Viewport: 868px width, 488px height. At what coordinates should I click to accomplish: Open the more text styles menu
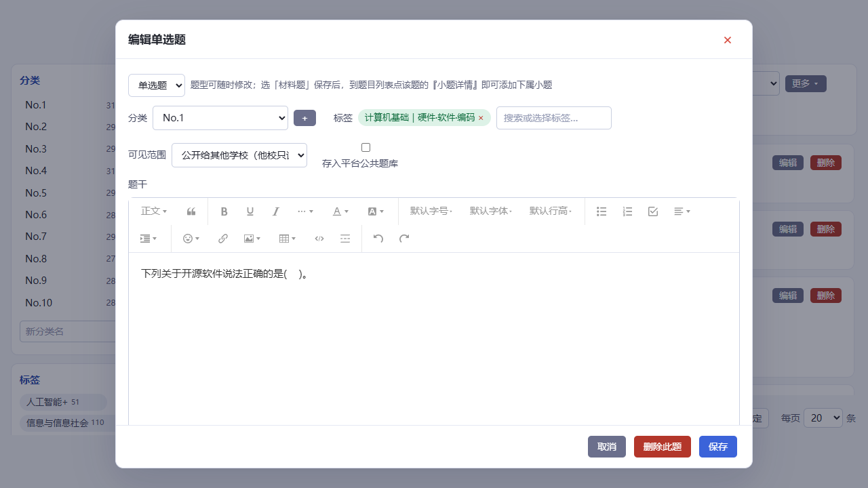pos(306,211)
